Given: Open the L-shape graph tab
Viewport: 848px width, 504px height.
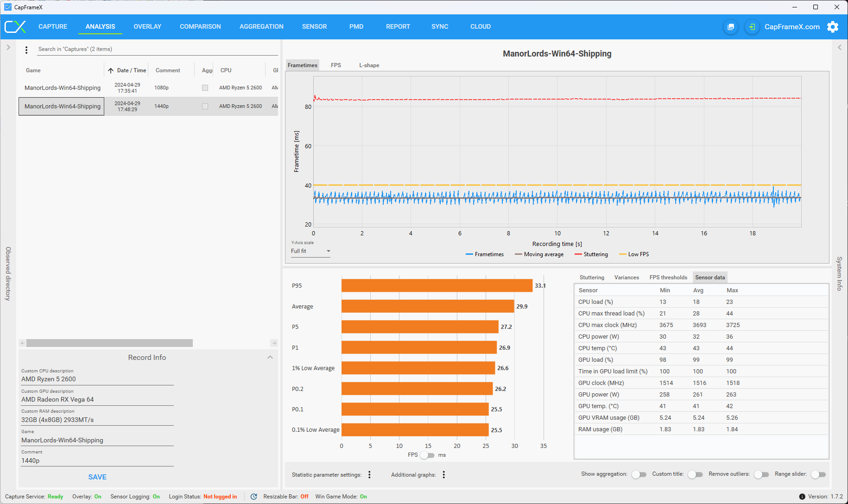Looking at the screenshot, I should [369, 65].
